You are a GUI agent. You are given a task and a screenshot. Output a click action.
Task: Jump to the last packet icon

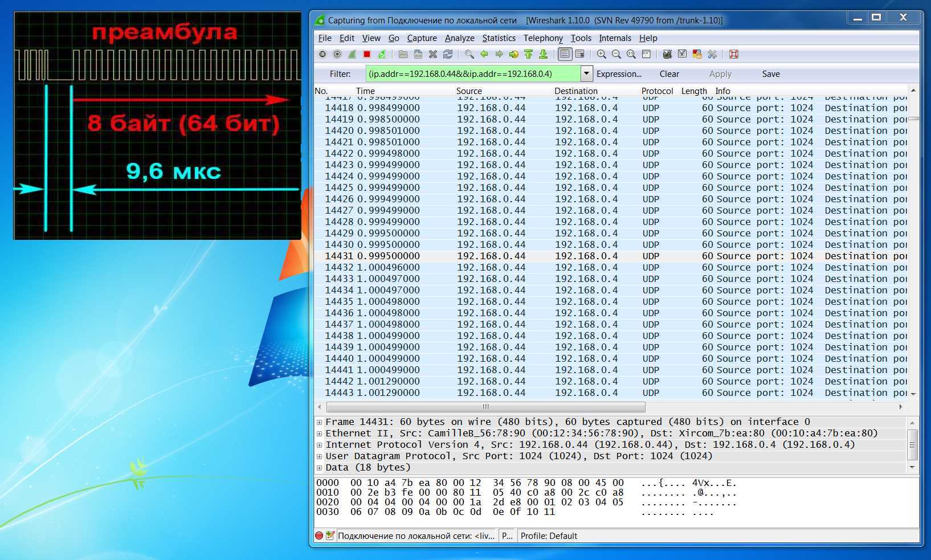click(544, 54)
